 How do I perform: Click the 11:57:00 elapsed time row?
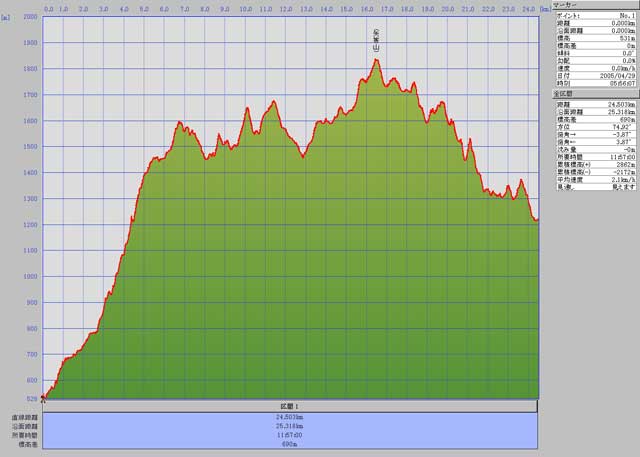(x=291, y=435)
